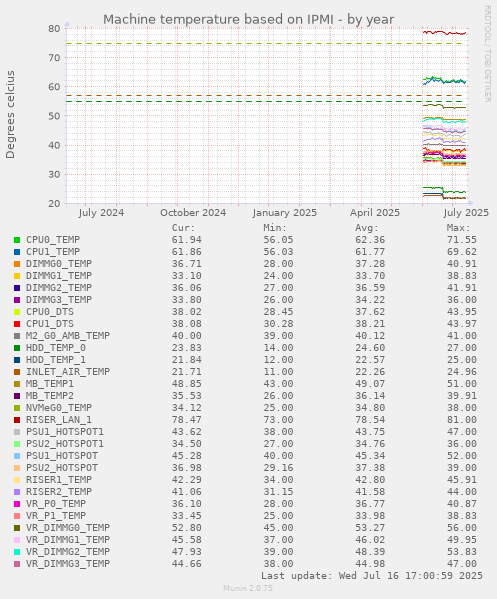Click the dark red RISER_LAN_1 line in the graph

pyautogui.click(x=444, y=33)
